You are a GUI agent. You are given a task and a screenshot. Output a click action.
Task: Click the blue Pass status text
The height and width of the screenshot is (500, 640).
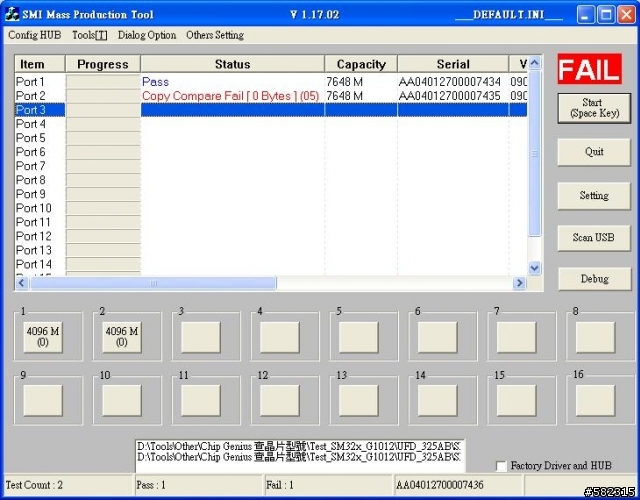coord(156,82)
